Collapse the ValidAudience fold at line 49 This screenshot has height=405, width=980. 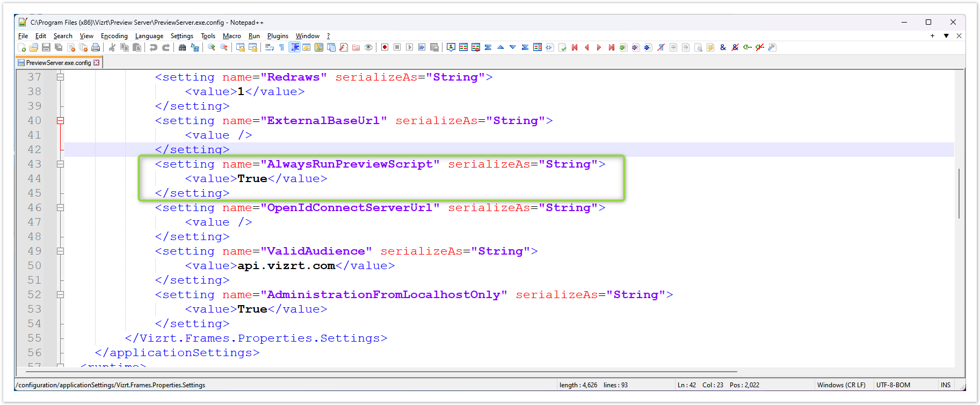[61, 251]
